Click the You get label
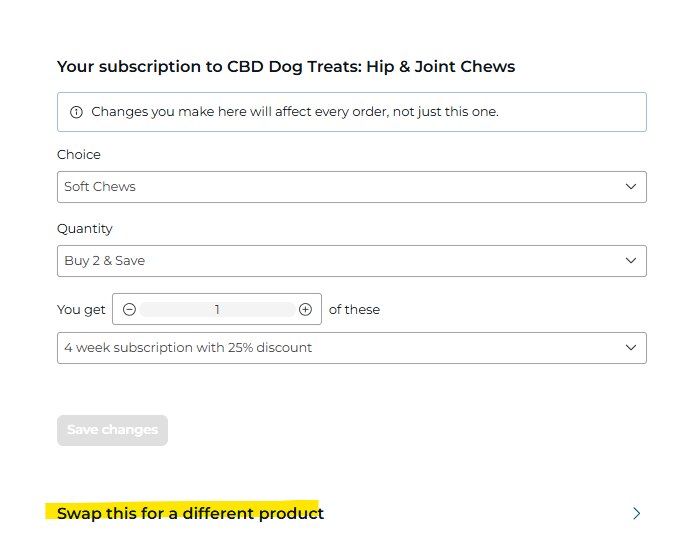Screen dimensions: 679x536 tap(81, 310)
